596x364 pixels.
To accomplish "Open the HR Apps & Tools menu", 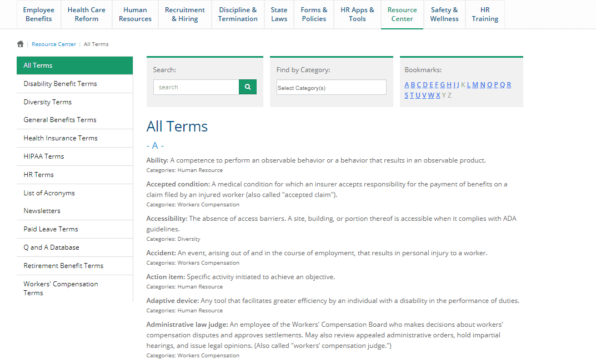I will point(357,14).
